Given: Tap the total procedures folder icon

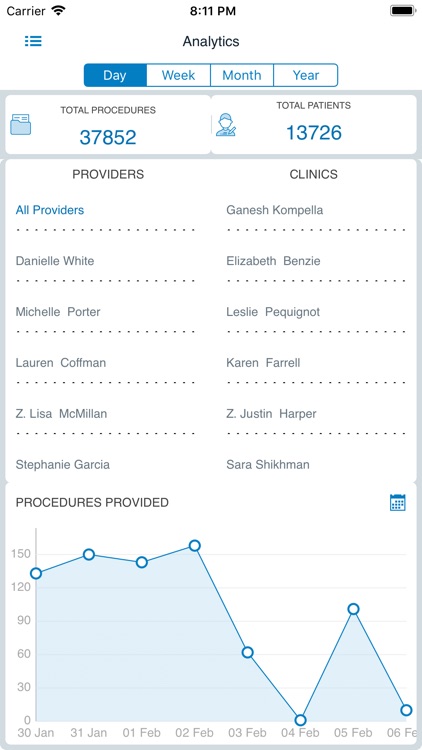Looking at the screenshot, I should pos(21,124).
